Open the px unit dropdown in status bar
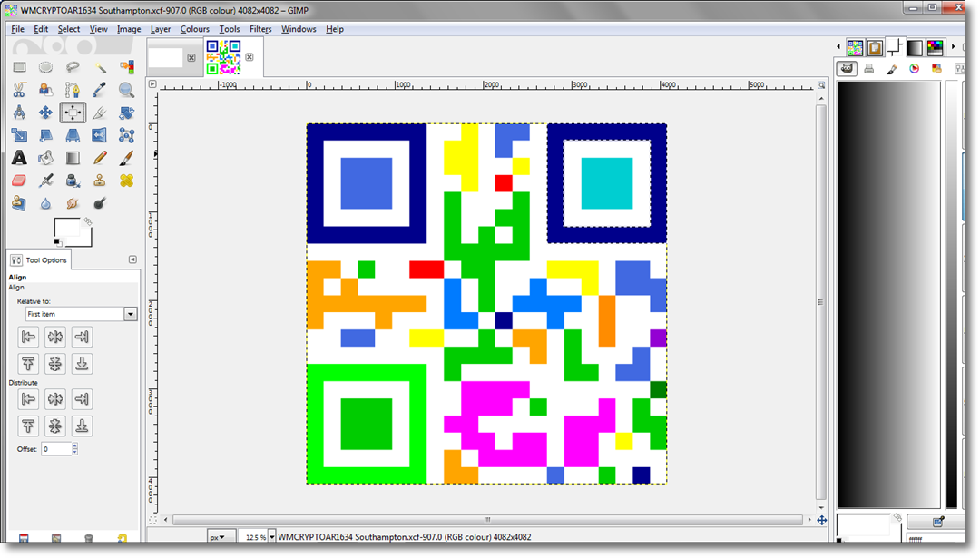 pos(221,537)
